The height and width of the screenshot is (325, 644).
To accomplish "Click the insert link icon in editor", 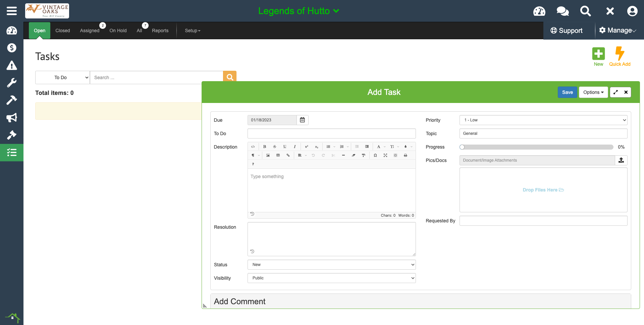I will [x=288, y=155].
